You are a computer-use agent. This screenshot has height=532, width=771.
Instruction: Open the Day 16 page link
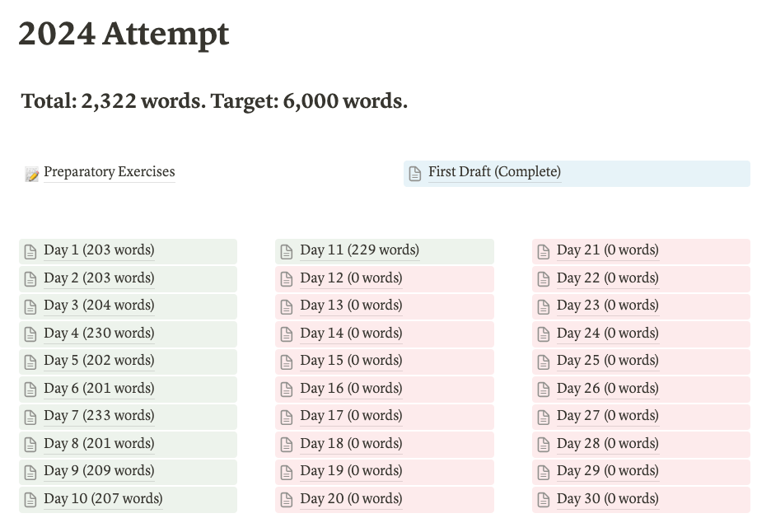click(351, 389)
